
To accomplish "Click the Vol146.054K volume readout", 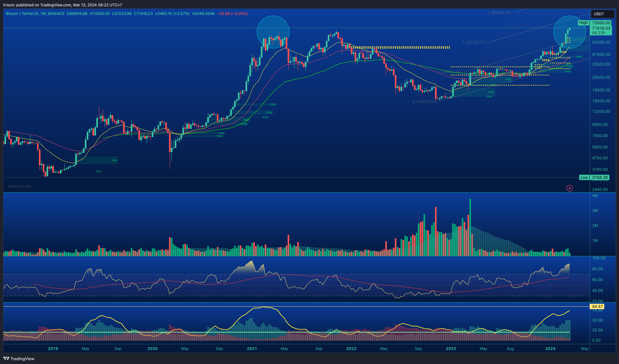I will click(x=203, y=14).
